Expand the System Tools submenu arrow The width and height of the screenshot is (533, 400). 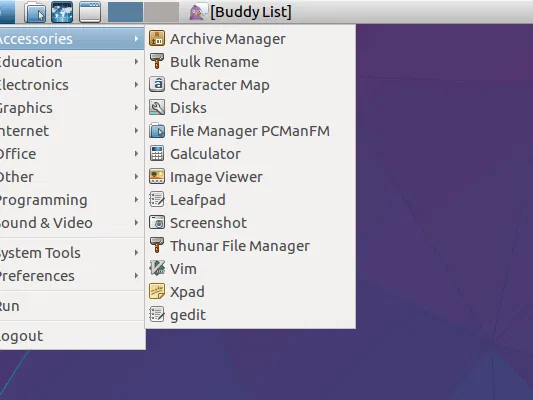click(x=136, y=253)
